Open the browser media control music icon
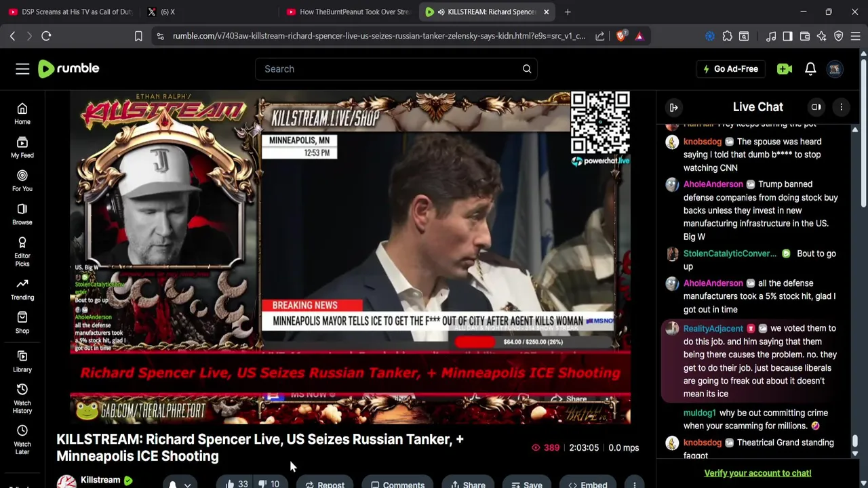 pyautogui.click(x=771, y=36)
